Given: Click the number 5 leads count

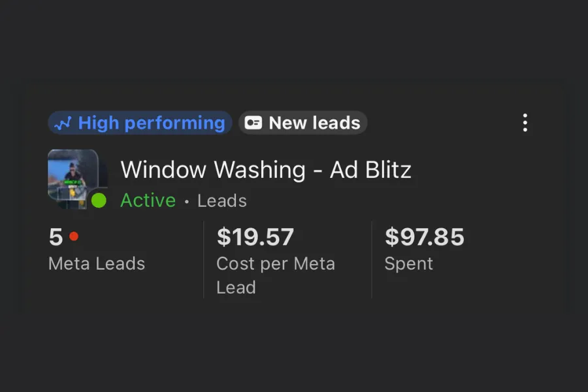Looking at the screenshot, I should tap(56, 237).
